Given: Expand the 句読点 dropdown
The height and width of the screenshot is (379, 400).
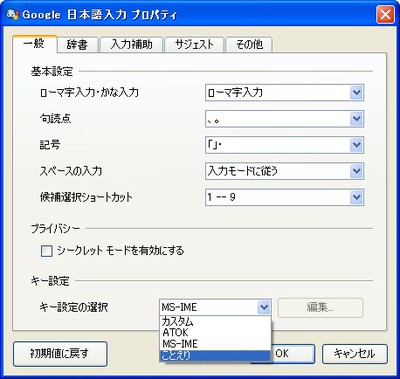Looking at the screenshot, I should pos(284,119).
